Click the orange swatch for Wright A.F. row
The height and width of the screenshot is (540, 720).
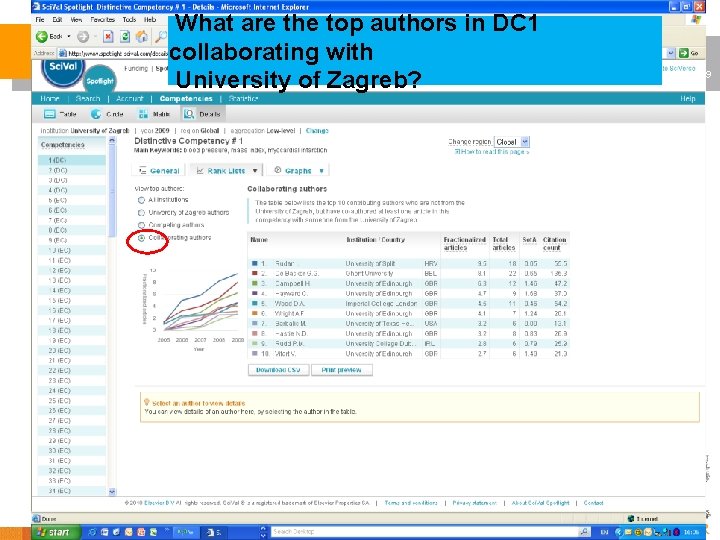[254, 313]
